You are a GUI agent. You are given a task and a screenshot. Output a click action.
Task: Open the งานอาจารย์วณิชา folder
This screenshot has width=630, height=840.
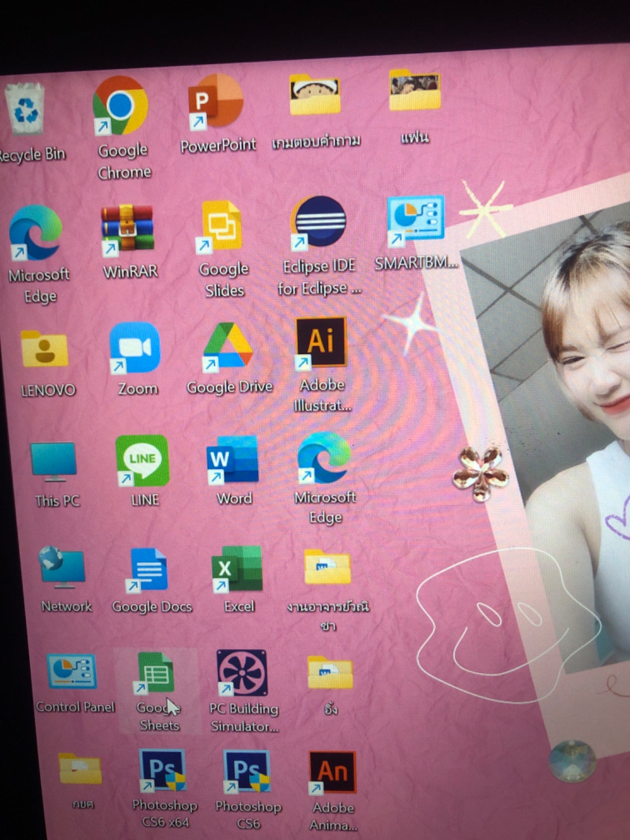tap(328, 567)
